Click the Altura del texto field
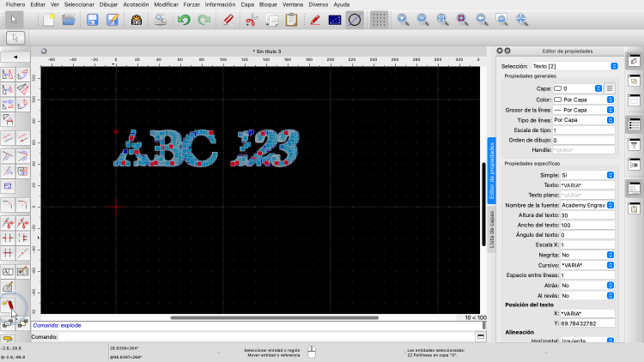This screenshot has height=362, width=644. 587,215
